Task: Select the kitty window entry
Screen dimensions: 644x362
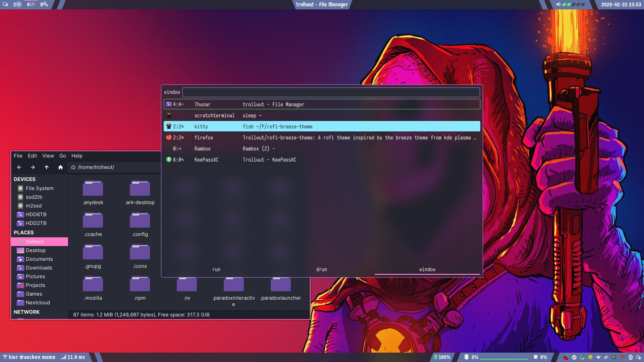Action: (322, 126)
